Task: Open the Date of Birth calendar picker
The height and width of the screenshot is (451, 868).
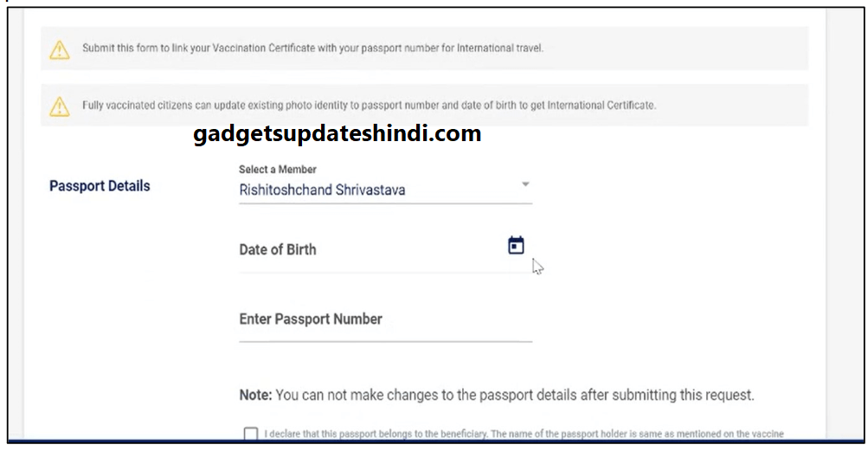Action: coord(516,246)
